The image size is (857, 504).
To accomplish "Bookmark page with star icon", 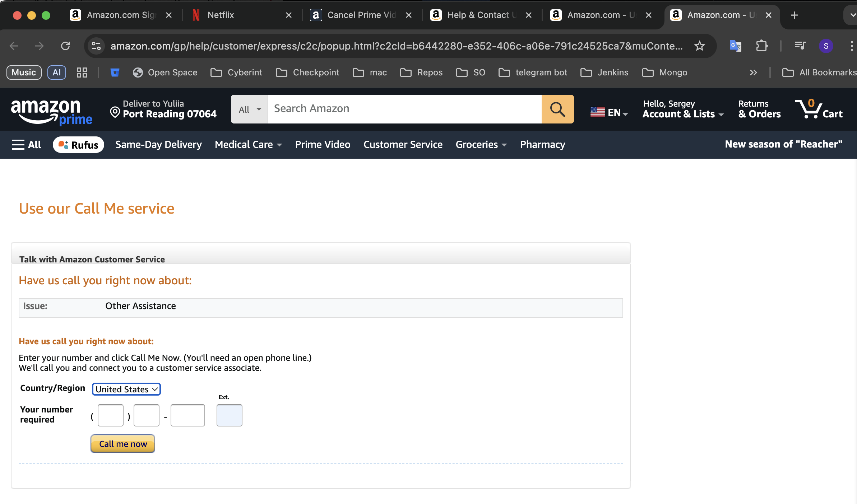I will (699, 46).
